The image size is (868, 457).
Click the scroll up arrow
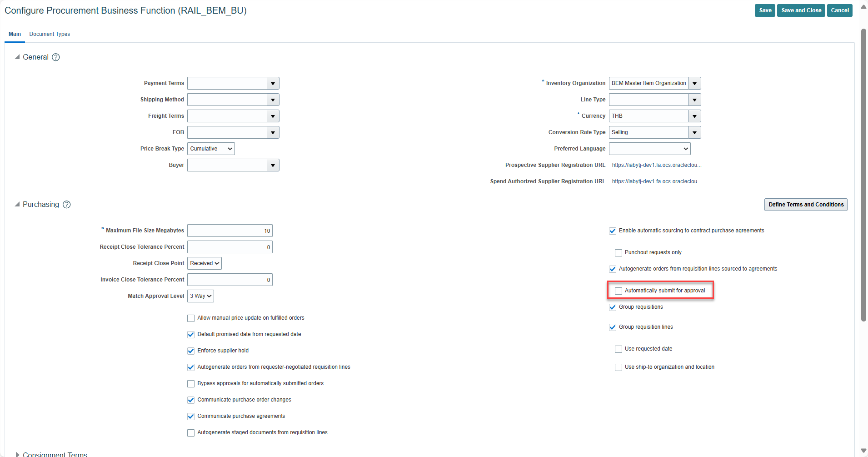pyautogui.click(x=863, y=6)
